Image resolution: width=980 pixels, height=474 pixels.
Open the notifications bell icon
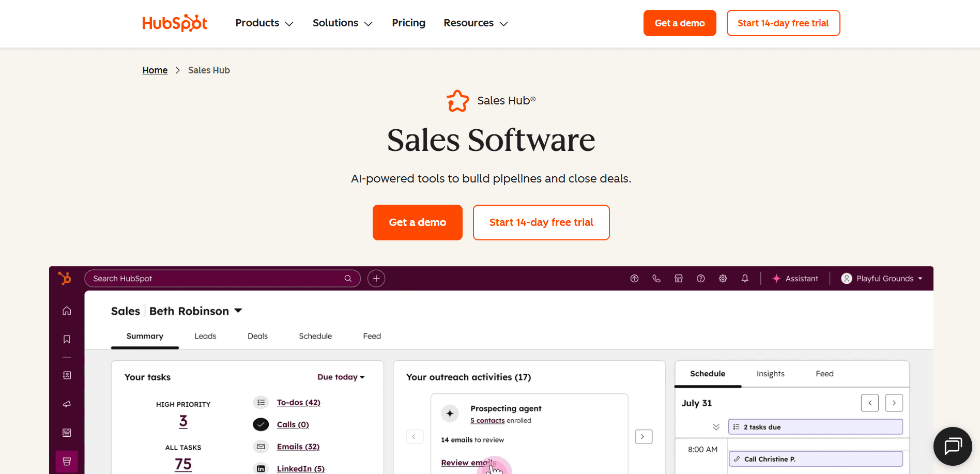click(745, 279)
